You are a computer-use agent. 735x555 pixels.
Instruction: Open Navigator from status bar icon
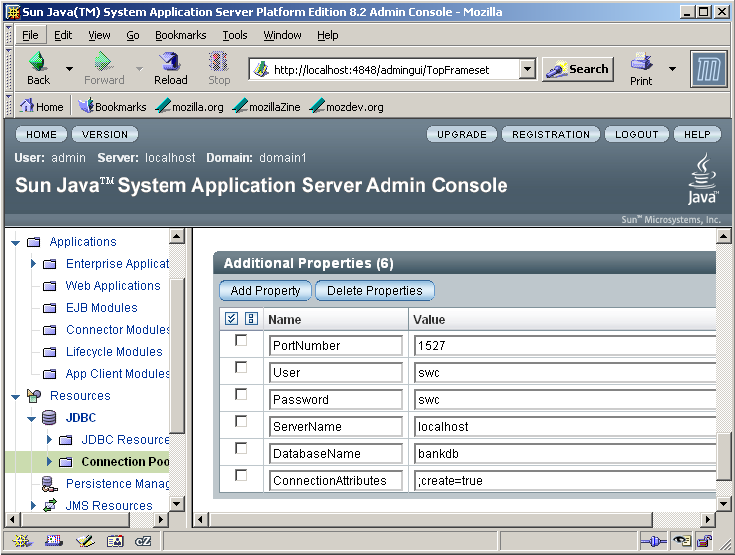(22, 541)
